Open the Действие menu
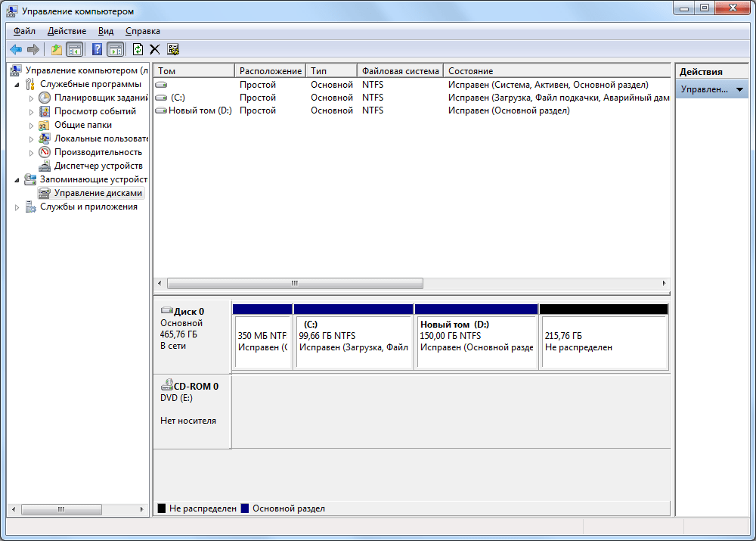Image resolution: width=756 pixels, height=541 pixels. 67,31
